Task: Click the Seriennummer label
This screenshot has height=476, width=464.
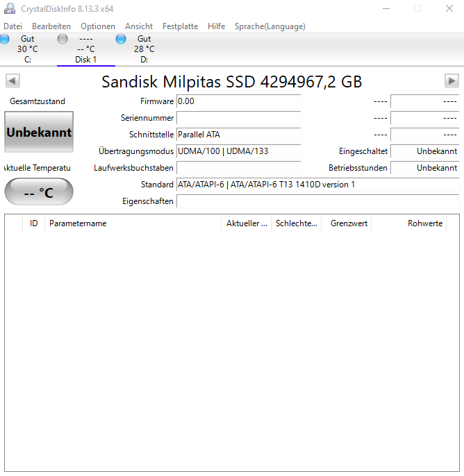Action: click(147, 118)
